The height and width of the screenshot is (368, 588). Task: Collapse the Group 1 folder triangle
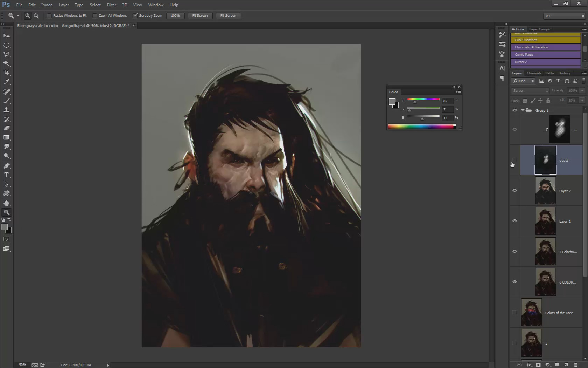[x=523, y=110]
